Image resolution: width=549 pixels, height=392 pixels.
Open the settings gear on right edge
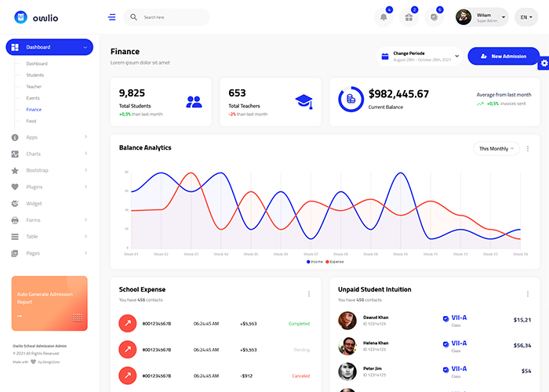coord(544,64)
